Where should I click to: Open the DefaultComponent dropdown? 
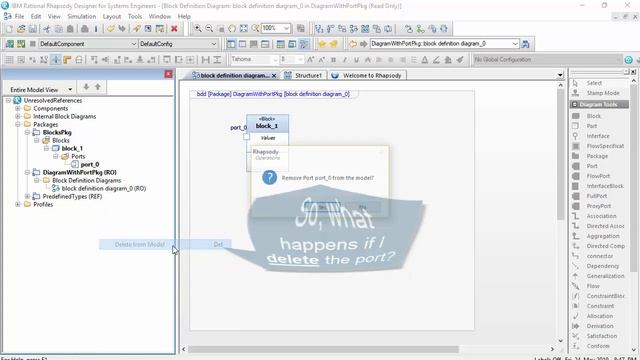pos(133,44)
